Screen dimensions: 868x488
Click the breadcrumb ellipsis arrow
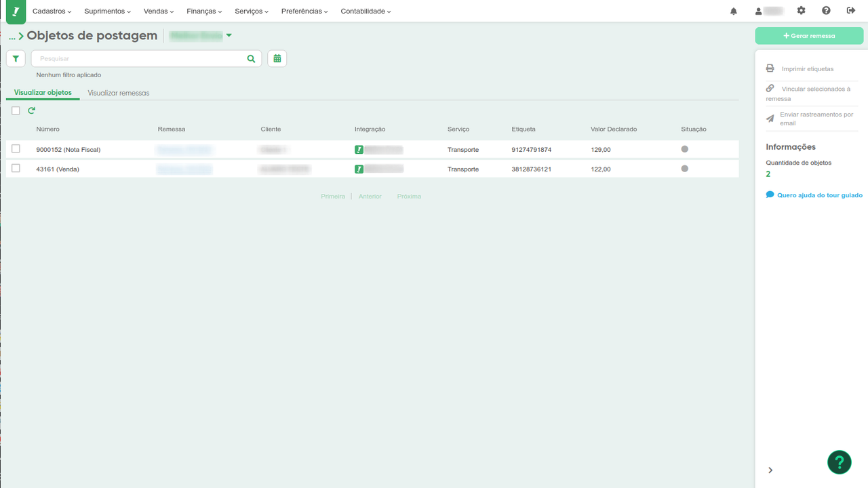(17, 36)
